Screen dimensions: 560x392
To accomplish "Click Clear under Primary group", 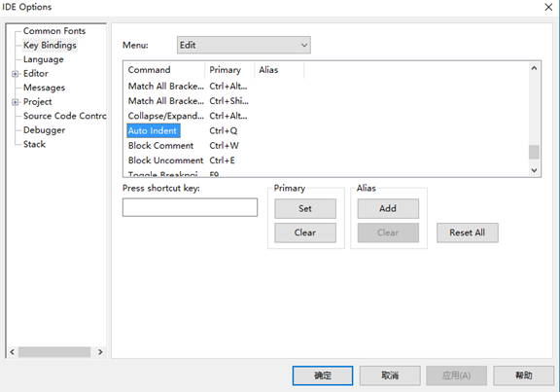I will [x=305, y=232].
